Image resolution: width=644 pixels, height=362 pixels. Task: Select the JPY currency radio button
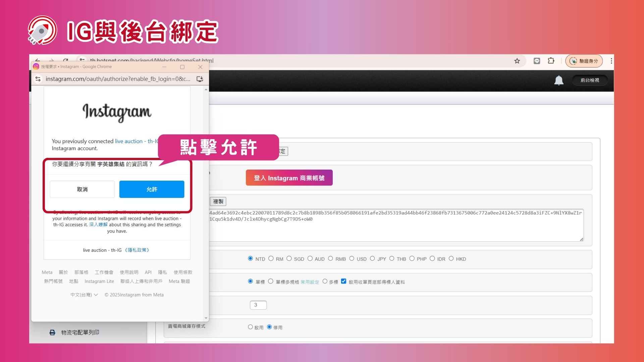[x=372, y=259]
